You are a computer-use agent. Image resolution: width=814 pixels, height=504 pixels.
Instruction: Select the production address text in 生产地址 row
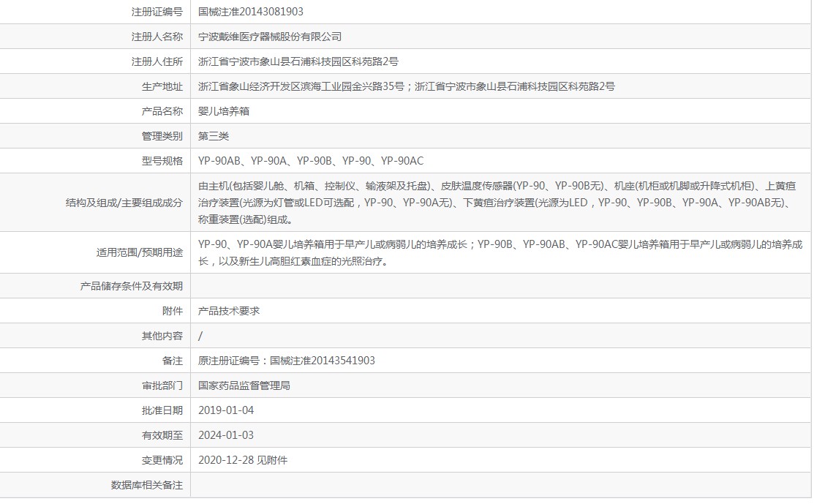pyautogui.click(x=406, y=86)
